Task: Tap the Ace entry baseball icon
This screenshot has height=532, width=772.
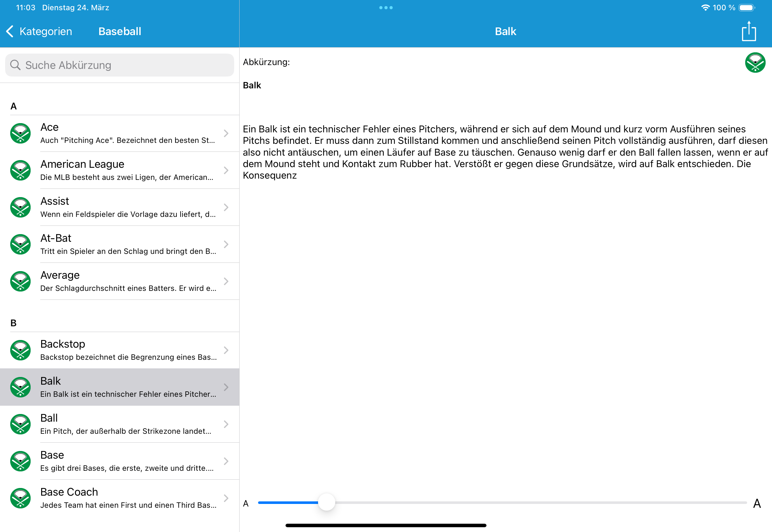Action: tap(20, 133)
